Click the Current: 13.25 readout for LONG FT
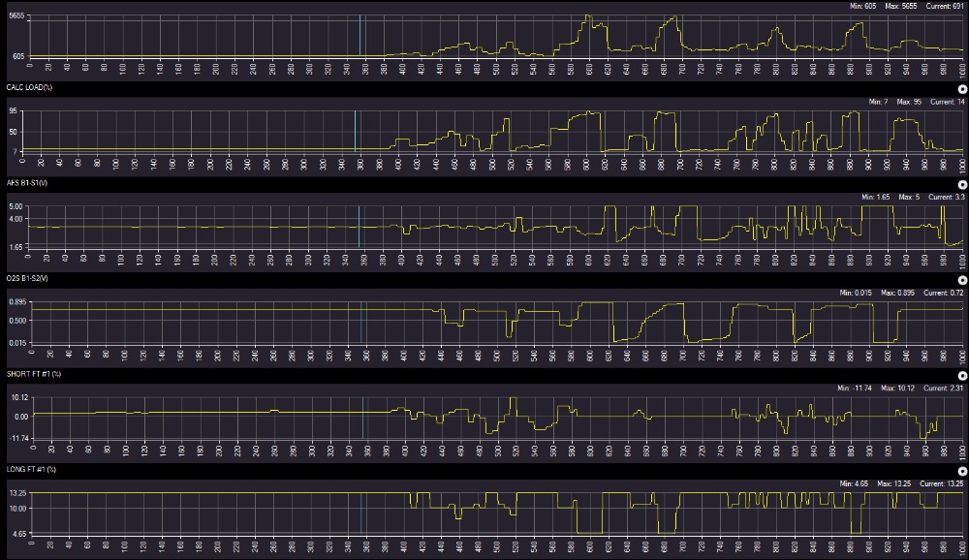Screen dimensions: 969x560 938,482
